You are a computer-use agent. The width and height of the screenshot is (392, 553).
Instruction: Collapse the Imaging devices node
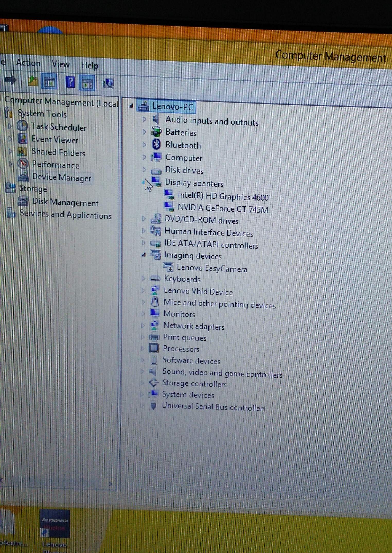coord(144,255)
